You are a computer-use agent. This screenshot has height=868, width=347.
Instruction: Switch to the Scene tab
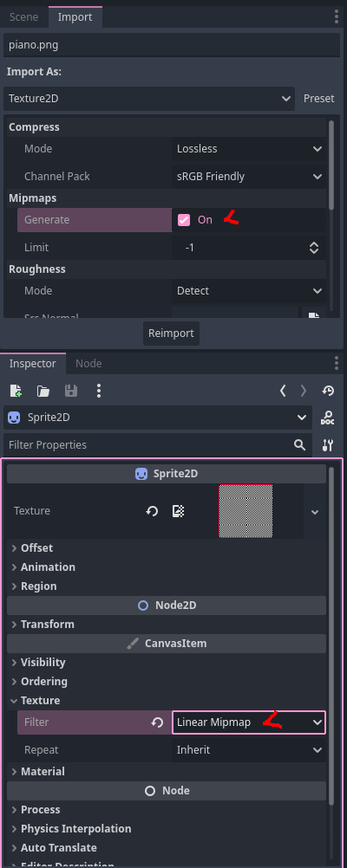pos(23,17)
